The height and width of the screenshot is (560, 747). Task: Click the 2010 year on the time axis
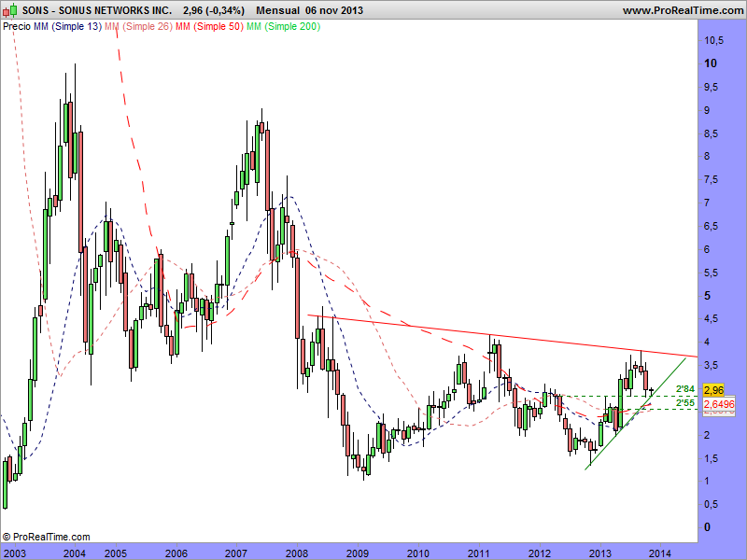coord(418,553)
